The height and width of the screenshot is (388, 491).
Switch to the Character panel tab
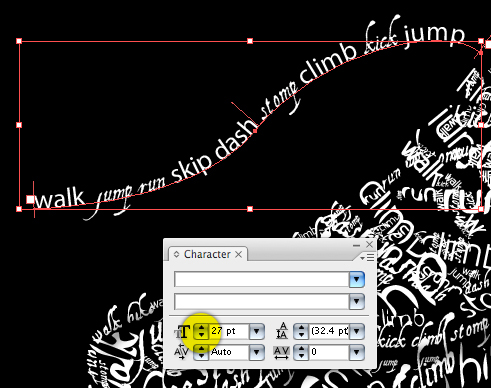coord(207,255)
